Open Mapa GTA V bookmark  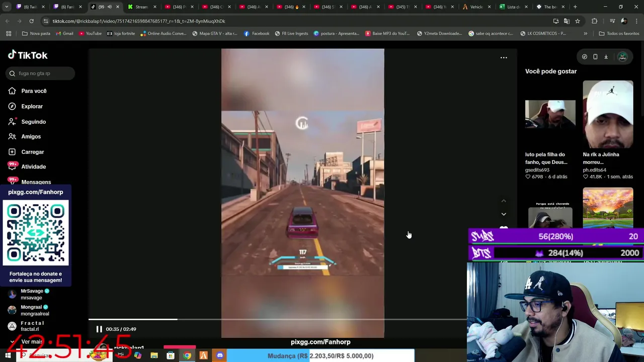215,34
